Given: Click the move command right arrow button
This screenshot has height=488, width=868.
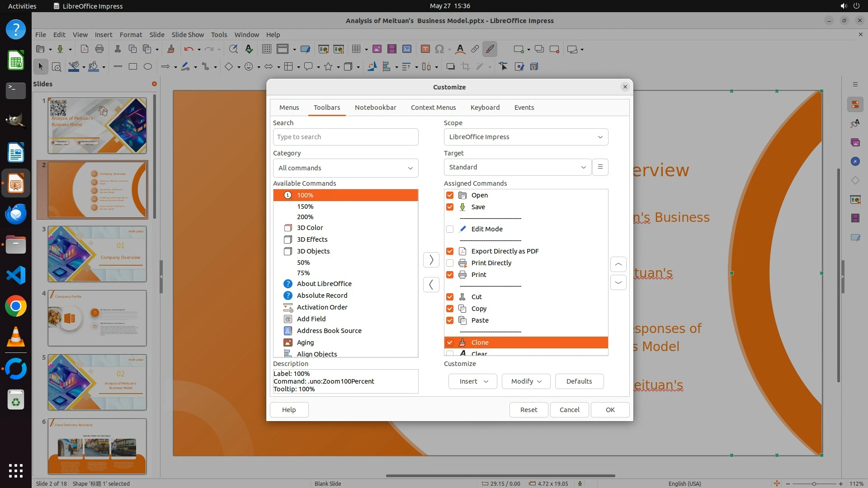Looking at the screenshot, I should click(x=431, y=260).
